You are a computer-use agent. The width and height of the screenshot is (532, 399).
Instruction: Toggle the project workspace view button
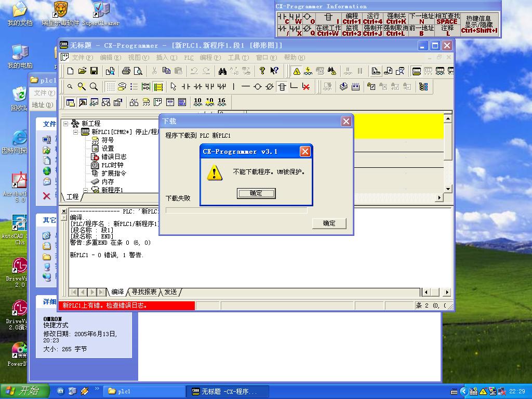pos(71,102)
